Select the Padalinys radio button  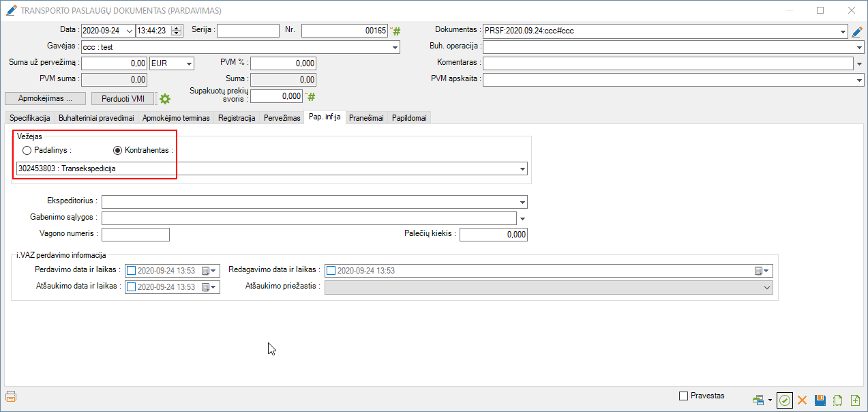point(27,150)
